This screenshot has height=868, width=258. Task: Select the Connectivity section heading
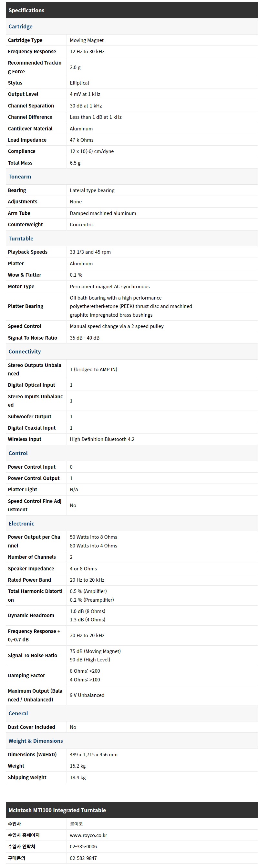tap(25, 352)
